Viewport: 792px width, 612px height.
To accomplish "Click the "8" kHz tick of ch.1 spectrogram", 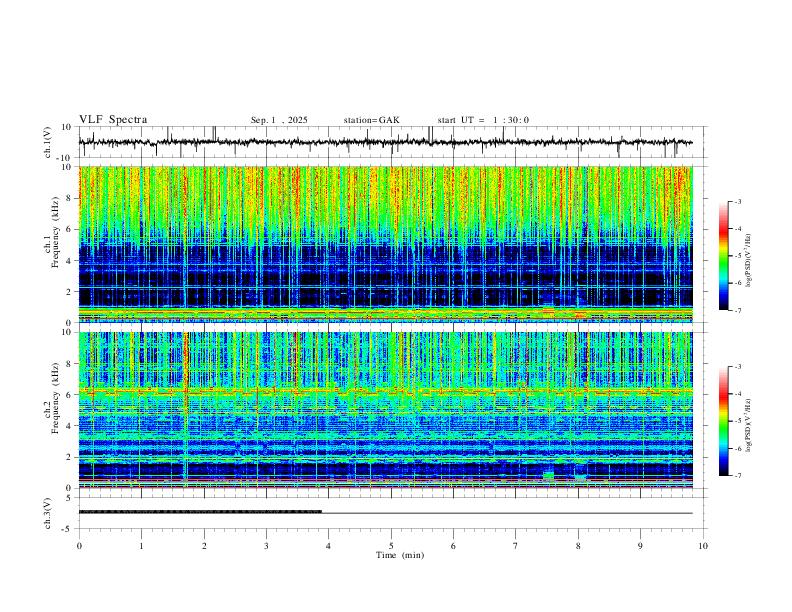I will point(70,198).
